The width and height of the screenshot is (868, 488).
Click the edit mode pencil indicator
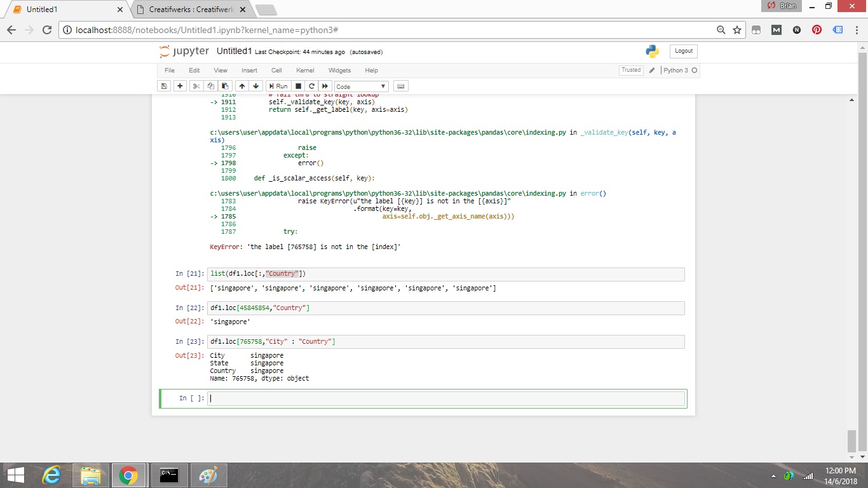click(652, 71)
